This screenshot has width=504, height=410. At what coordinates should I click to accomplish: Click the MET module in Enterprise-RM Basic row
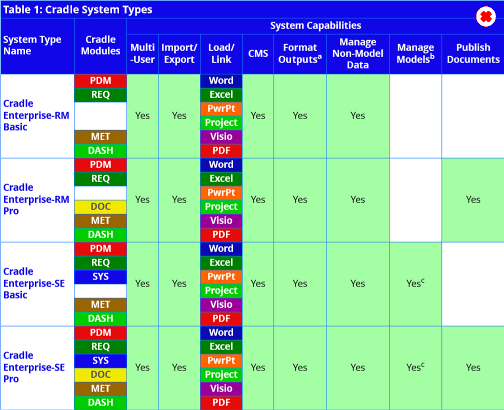pyautogui.click(x=100, y=137)
